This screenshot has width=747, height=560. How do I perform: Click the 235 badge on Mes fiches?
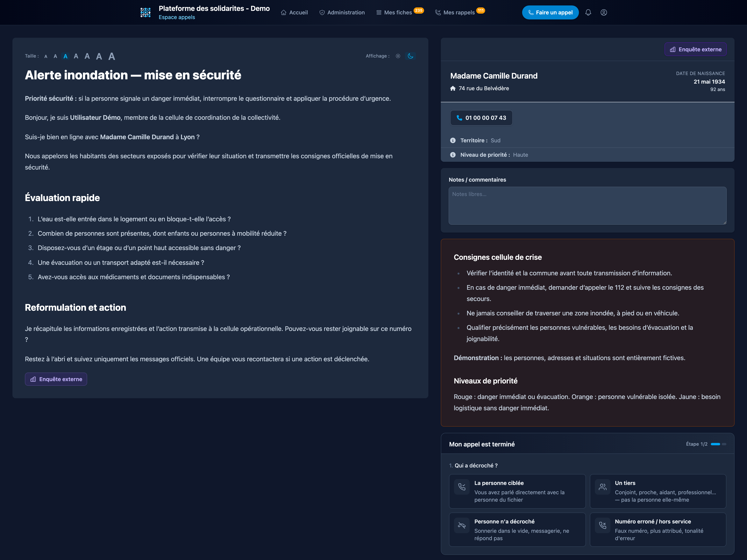[x=419, y=10]
